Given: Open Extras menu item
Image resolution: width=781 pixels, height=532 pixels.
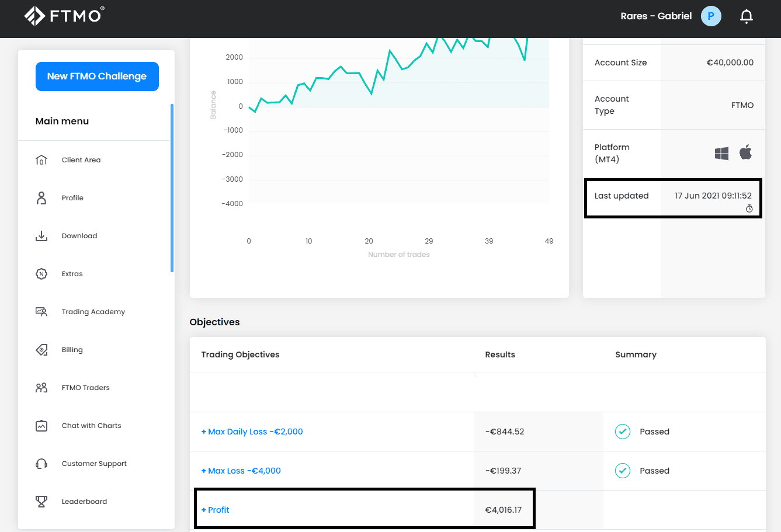Looking at the screenshot, I should (72, 274).
